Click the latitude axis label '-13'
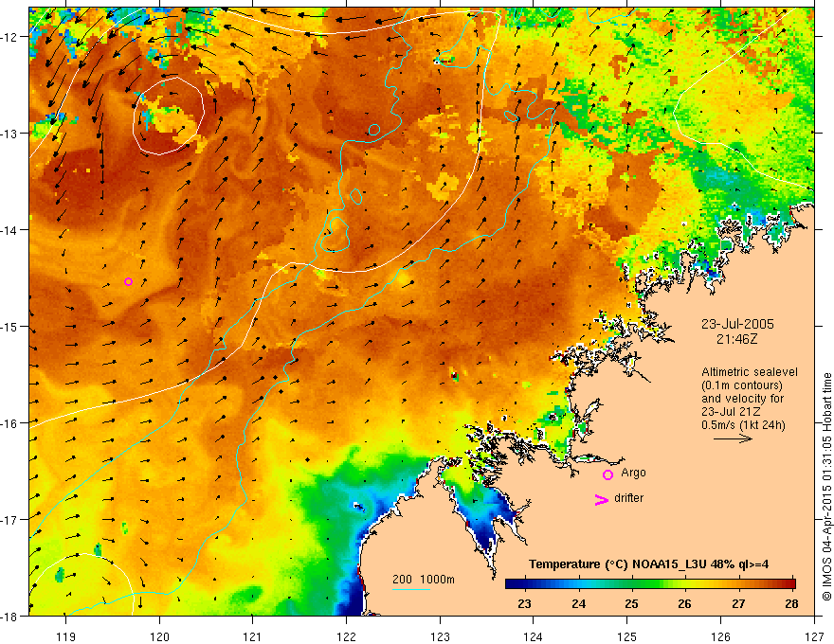Viewport: 834px width, 644px height. pyautogui.click(x=10, y=134)
